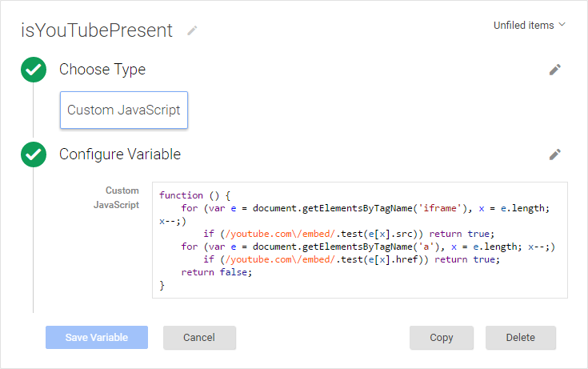Click the green checkmark beside Choose Type

(34, 70)
